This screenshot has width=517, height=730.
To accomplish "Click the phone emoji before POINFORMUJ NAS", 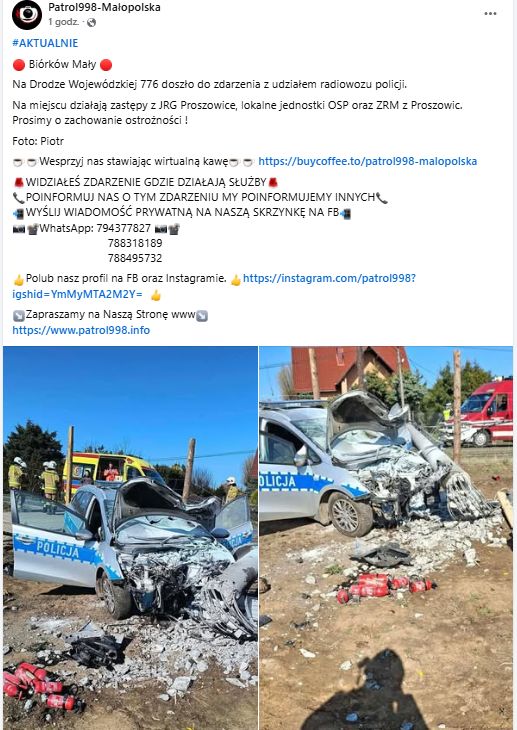I will (x=19, y=198).
